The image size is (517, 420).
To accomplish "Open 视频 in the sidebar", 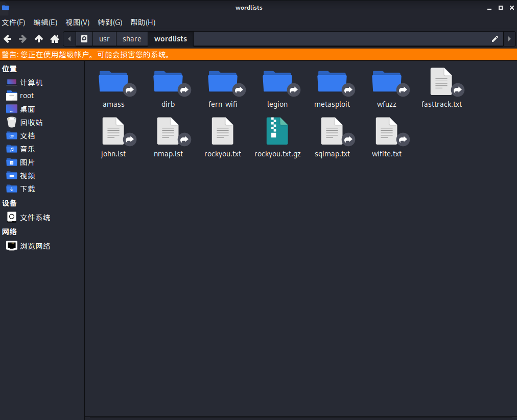I will point(42,176).
